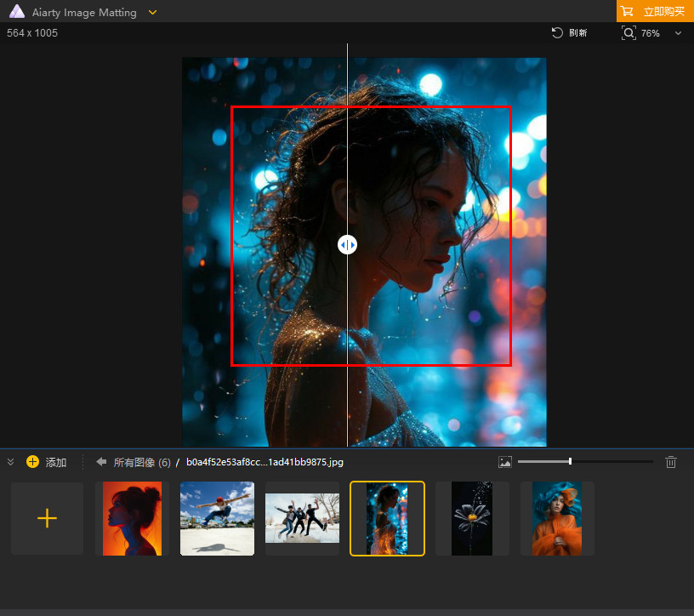Viewport: 694px width, 616px height.
Task: Click the trash can delete icon
Action: [671, 462]
